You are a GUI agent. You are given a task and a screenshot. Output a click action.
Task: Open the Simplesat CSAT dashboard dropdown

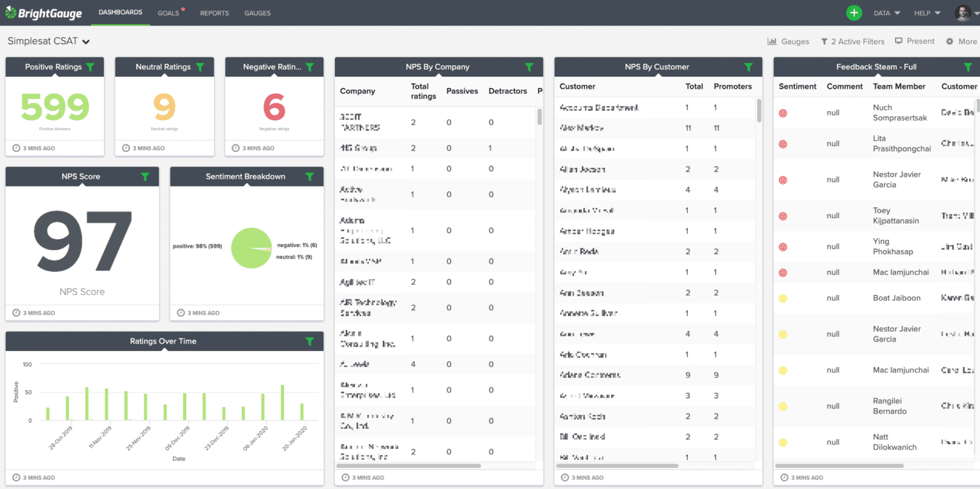pyautogui.click(x=87, y=40)
